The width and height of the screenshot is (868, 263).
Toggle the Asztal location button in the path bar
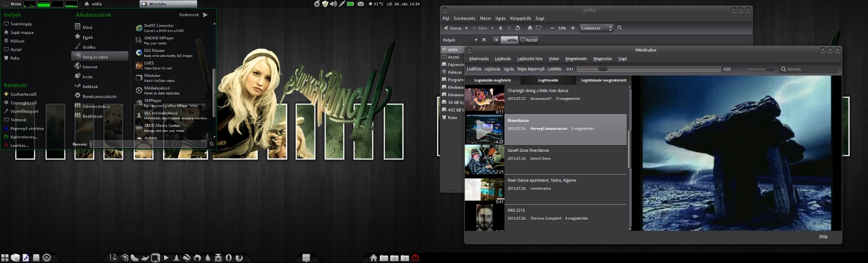(529, 40)
